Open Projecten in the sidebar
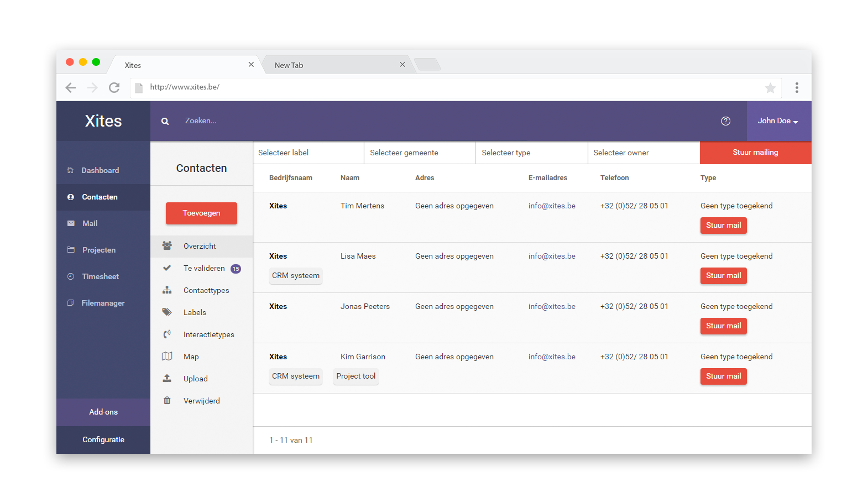The height and width of the screenshot is (503, 868). coord(103,250)
